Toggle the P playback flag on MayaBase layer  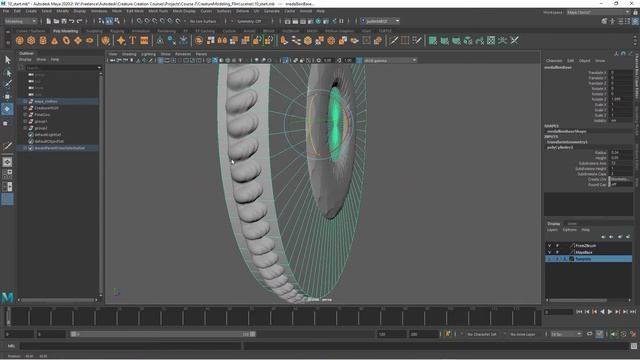557,252
